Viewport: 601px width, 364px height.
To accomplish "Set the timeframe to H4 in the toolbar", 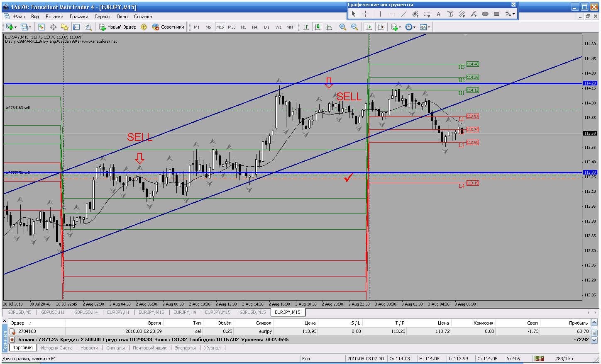I will pyautogui.click(x=255, y=27).
